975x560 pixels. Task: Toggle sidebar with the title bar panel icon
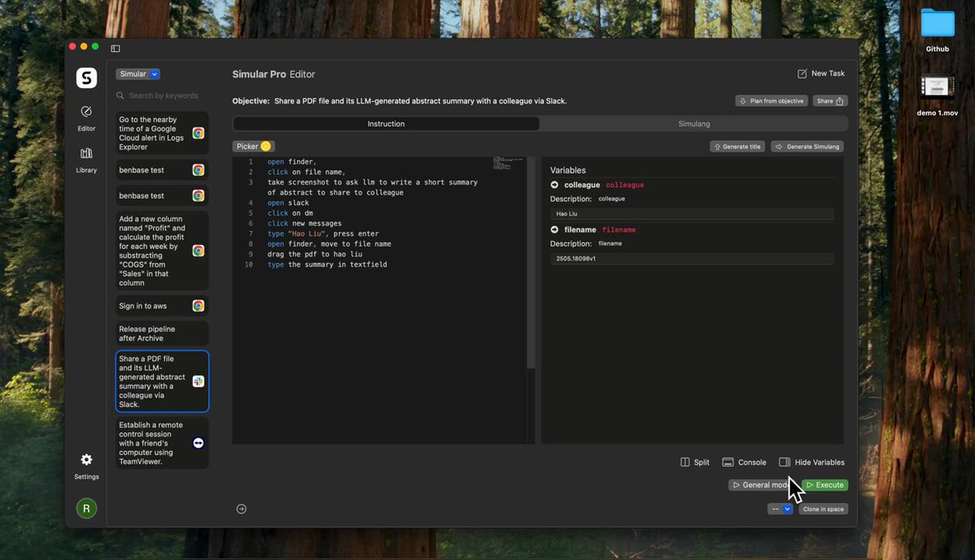pyautogui.click(x=115, y=48)
